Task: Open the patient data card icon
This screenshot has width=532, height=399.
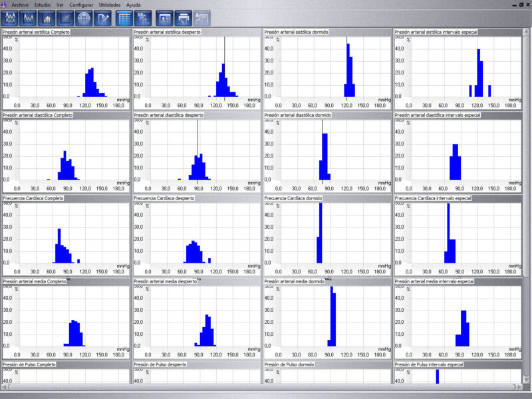Action: click(x=164, y=18)
